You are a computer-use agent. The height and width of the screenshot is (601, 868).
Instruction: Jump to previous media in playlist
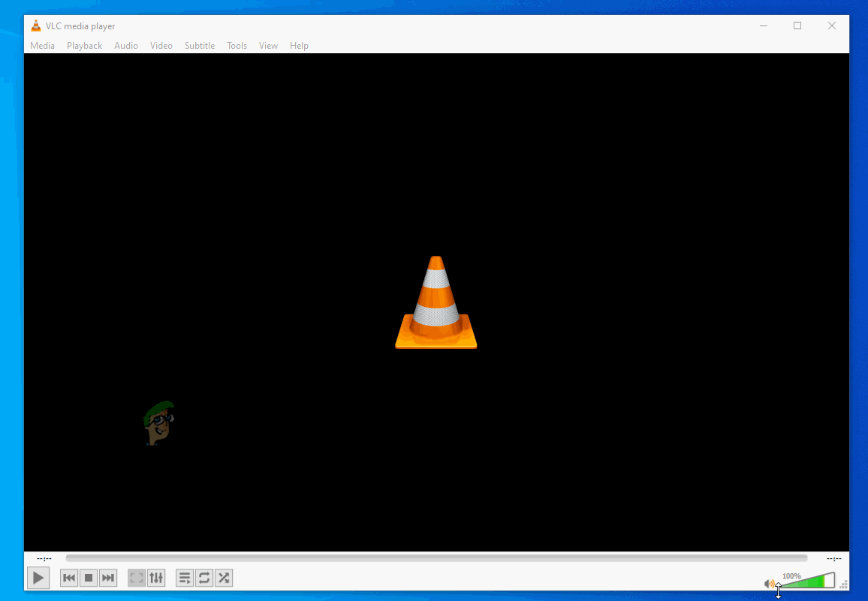pyautogui.click(x=69, y=578)
